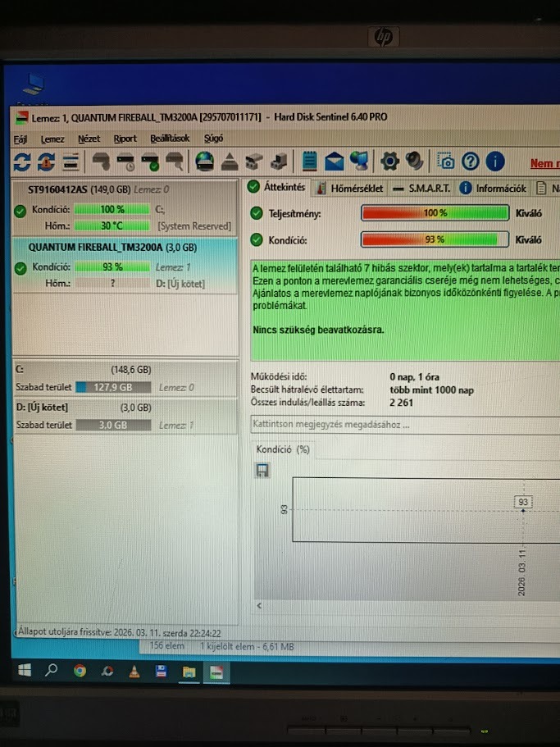Click the disk with green checkmark icon
Image resolution: width=560 pixels, height=747 pixels.
(x=151, y=162)
